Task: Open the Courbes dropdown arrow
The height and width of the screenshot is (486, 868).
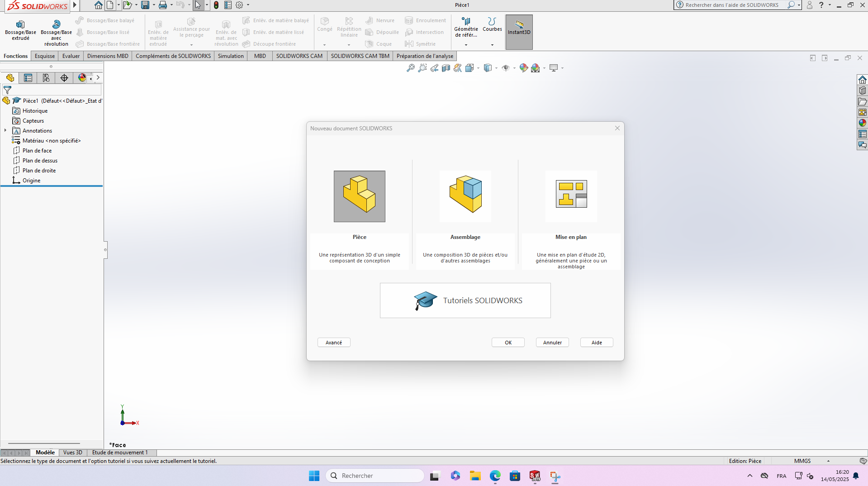Action: [492, 45]
